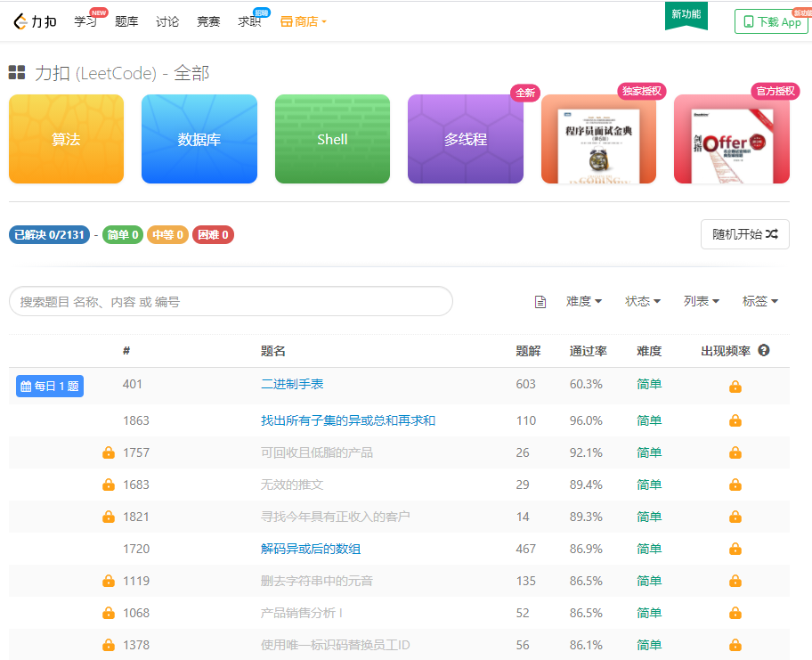The height and width of the screenshot is (660, 812).
Task: Sort by the 通过率 column header
Action: pos(589,351)
